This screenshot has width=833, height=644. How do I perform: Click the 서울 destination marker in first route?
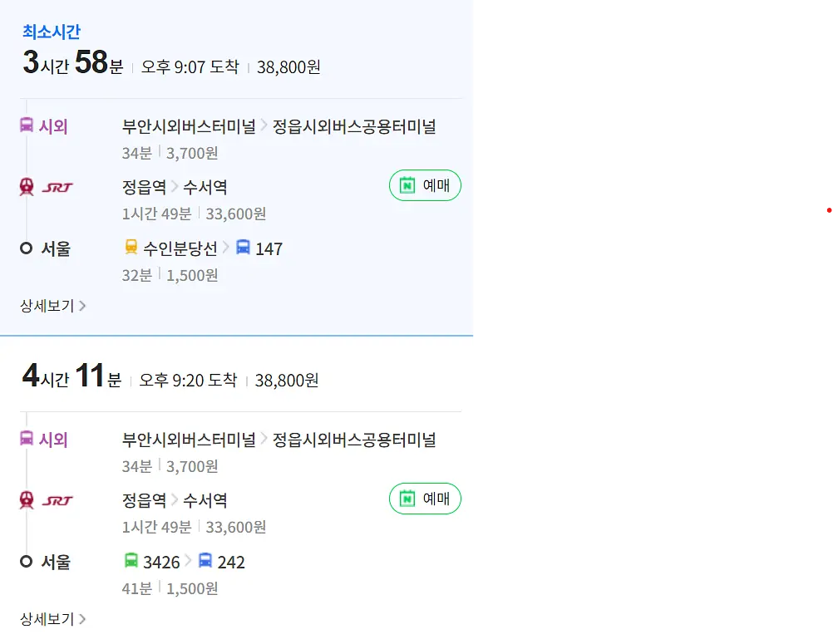tap(26, 248)
